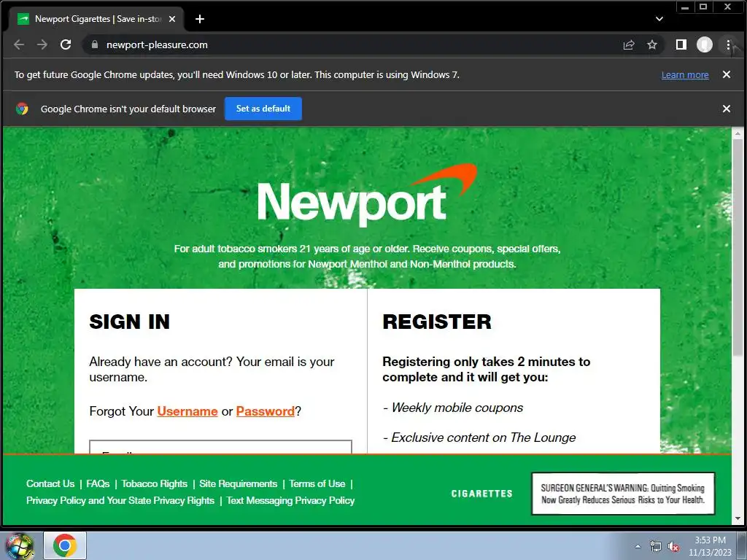Show hidden system tray icons
Image resolution: width=747 pixels, height=560 pixels.
point(638,546)
